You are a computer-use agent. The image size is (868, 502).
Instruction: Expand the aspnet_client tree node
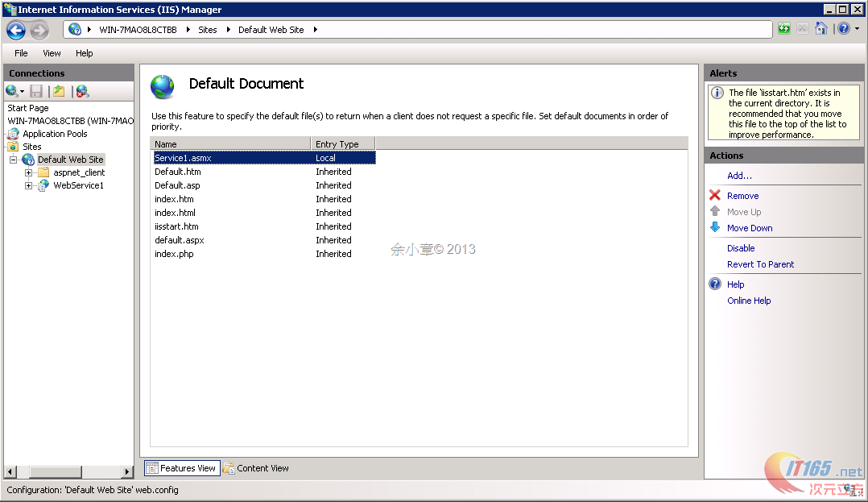[x=29, y=173]
